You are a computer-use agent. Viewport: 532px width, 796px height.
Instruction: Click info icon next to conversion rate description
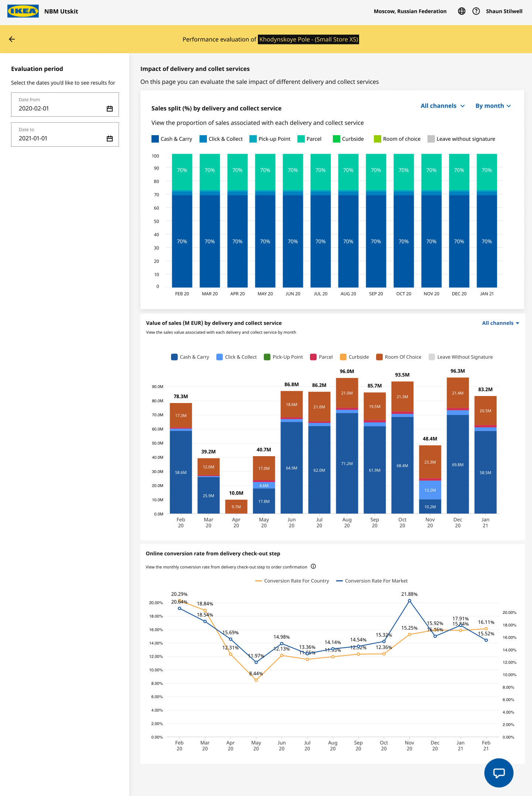tap(313, 566)
